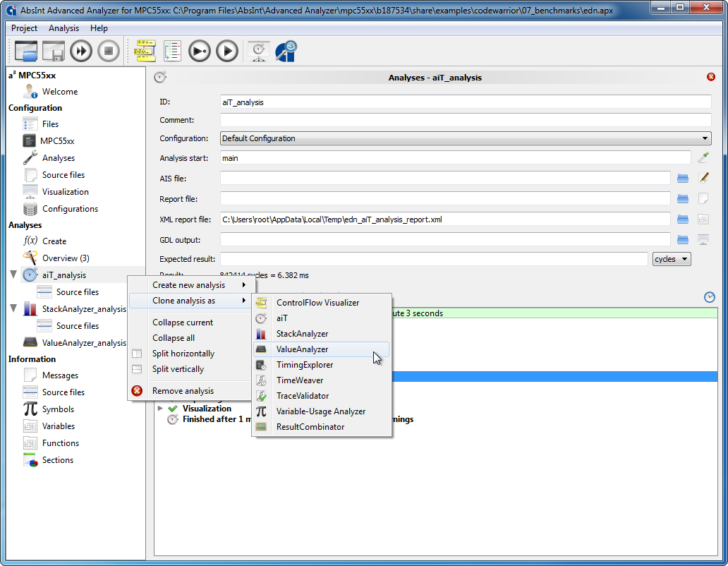Screen dimensions: 728x566
Task: Click play-with-dot run toolbar button
Action: (200, 51)
